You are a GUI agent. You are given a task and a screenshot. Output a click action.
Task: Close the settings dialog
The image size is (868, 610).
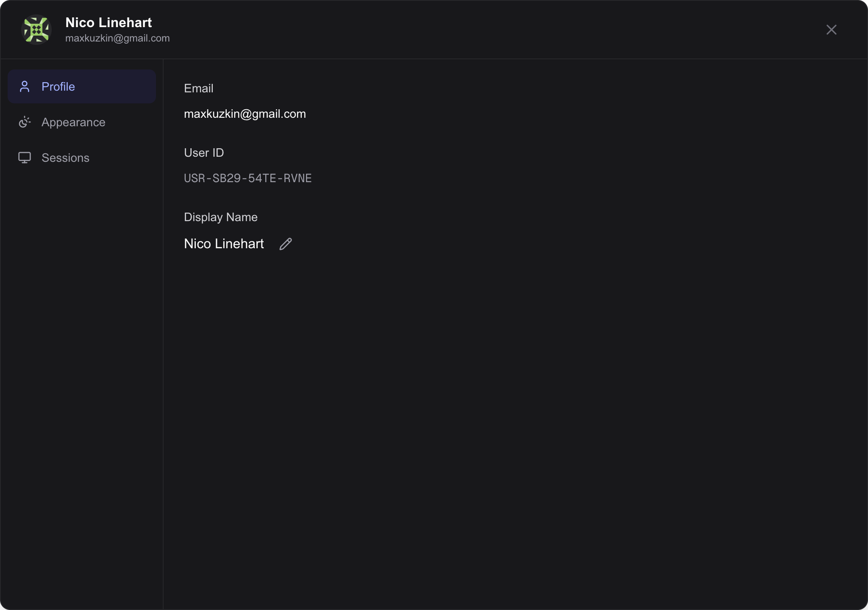(x=831, y=29)
